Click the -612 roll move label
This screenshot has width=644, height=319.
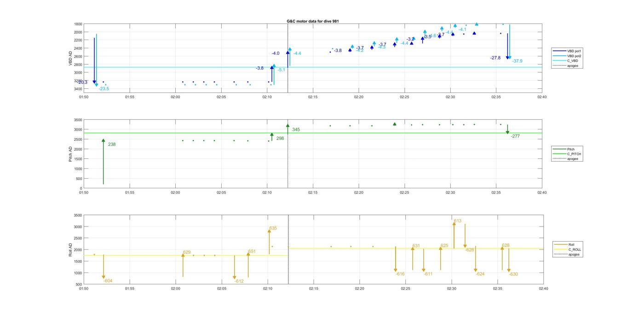click(x=239, y=281)
